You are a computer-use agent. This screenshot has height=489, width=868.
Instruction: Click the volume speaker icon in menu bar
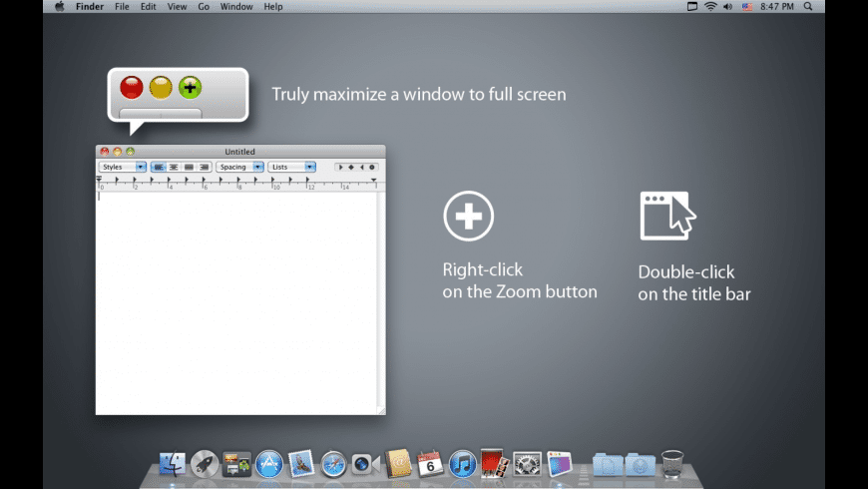coord(728,7)
